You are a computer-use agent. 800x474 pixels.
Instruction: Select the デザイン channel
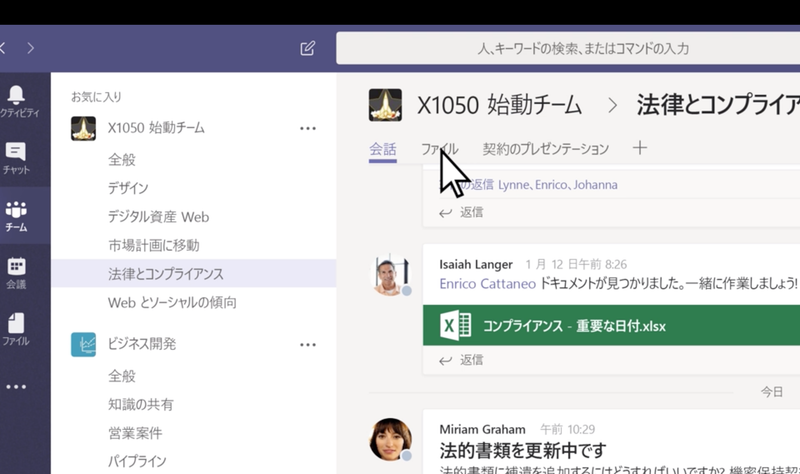(x=128, y=188)
